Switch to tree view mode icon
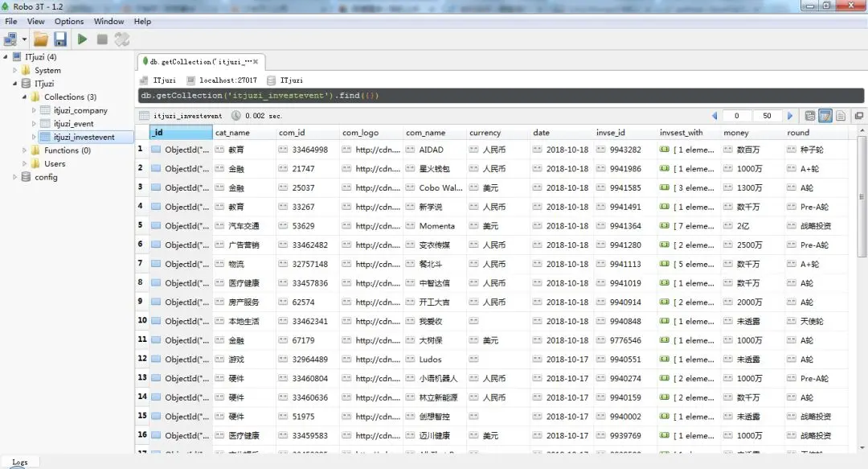Screen dimensions: 868x469 [x=810, y=116]
